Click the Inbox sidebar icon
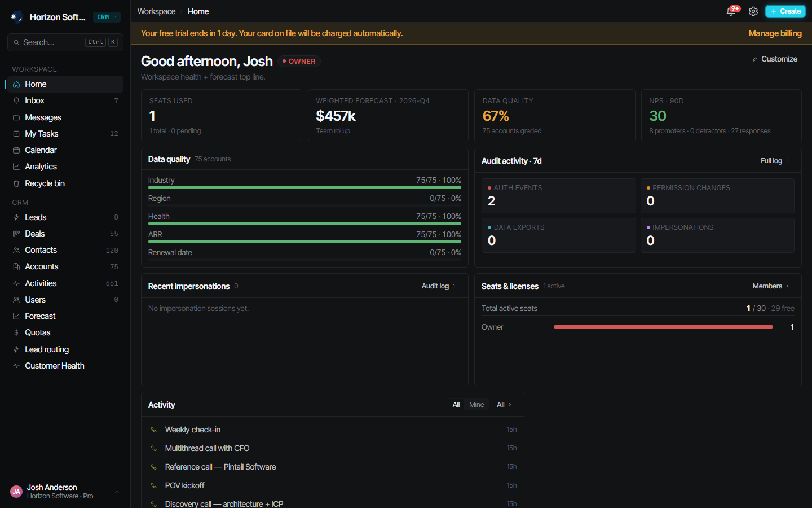The width and height of the screenshot is (812, 508). point(16,100)
